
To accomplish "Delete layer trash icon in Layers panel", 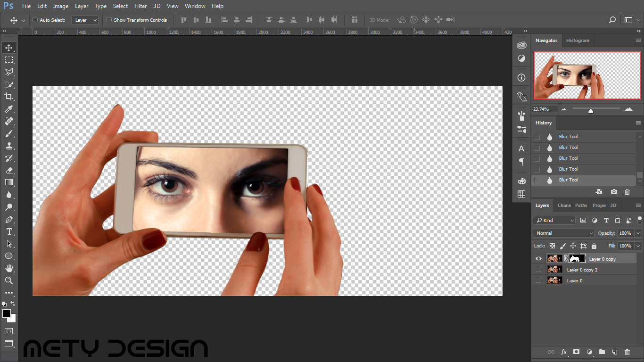I will [627, 352].
